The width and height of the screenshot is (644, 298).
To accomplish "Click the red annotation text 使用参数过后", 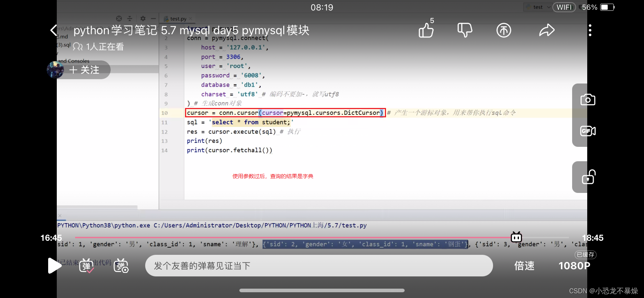I will tap(273, 176).
